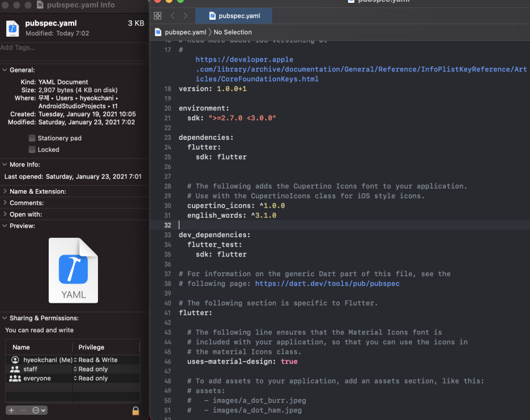
Task: Click the Name column header
Action: 21,347
